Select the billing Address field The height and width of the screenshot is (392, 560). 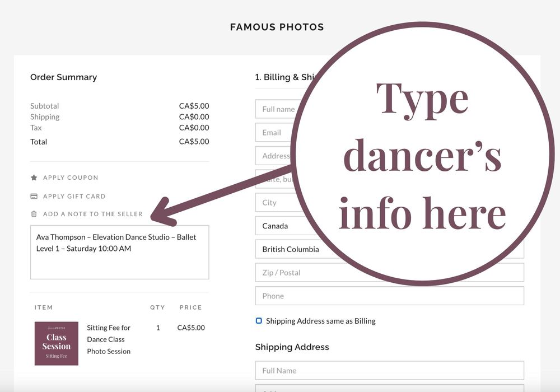(274, 156)
